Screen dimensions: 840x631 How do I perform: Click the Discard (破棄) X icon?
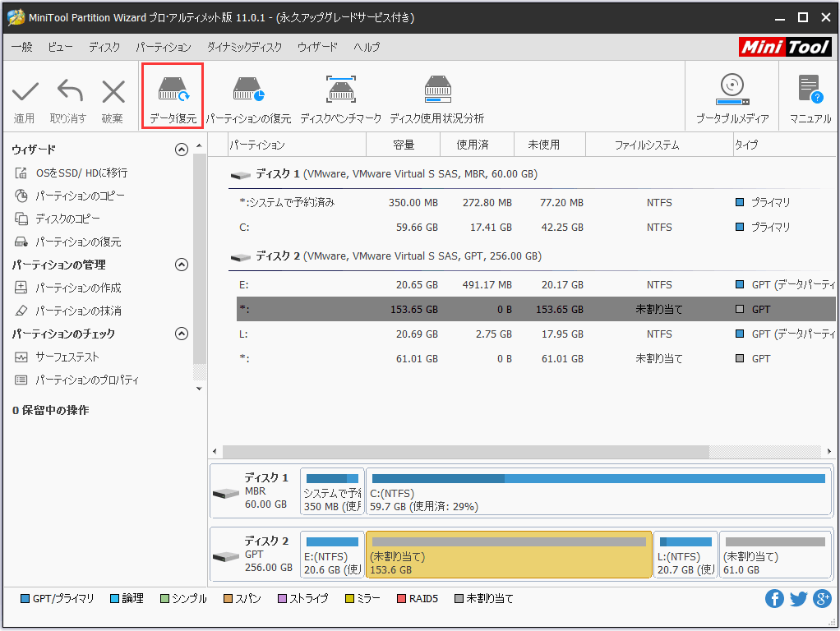coord(113,91)
